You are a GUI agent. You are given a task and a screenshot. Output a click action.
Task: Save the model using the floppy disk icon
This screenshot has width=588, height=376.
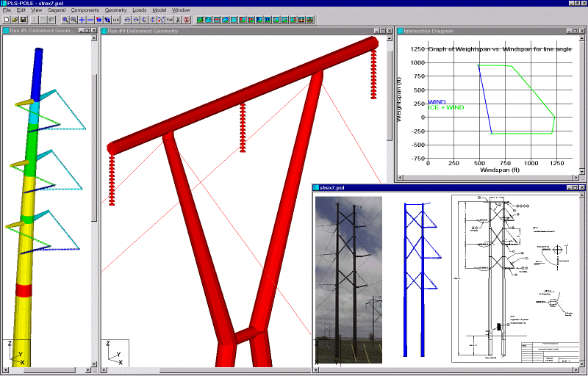[x=23, y=20]
